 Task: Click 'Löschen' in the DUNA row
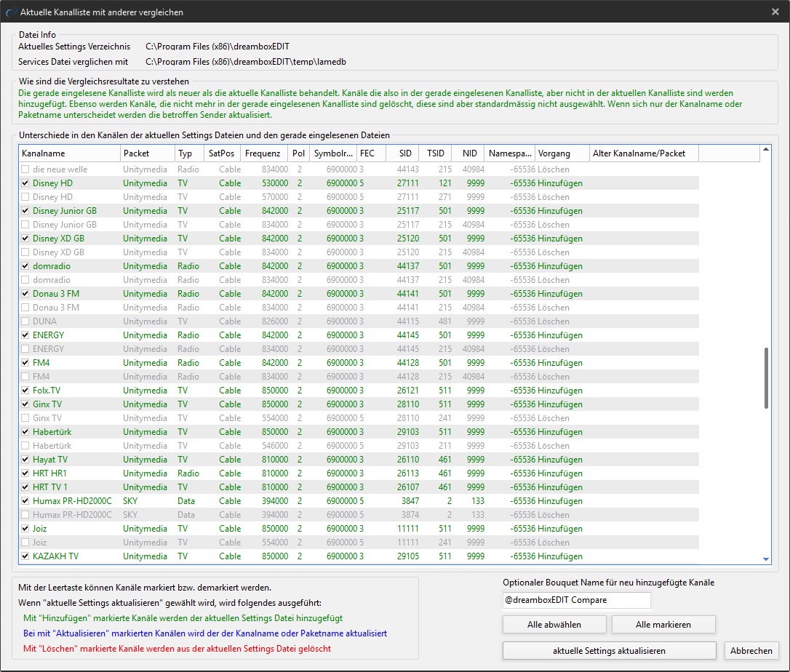click(554, 321)
